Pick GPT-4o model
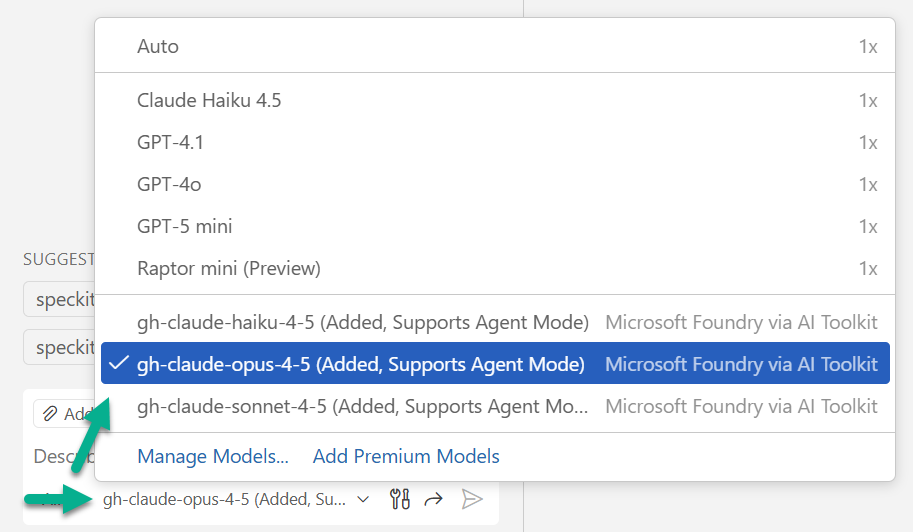The width and height of the screenshot is (913, 532). pyautogui.click(x=169, y=184)
